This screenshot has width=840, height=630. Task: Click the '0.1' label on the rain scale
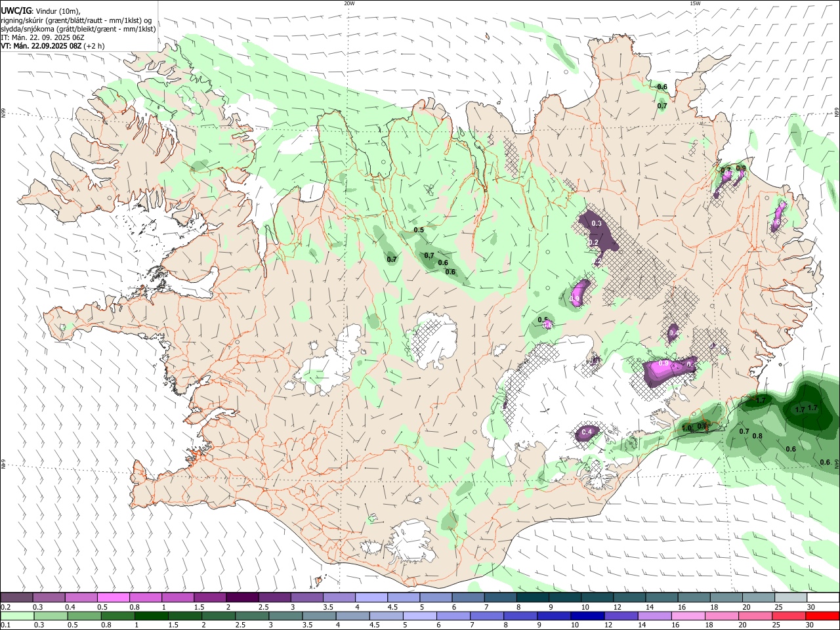pos(6,625)
